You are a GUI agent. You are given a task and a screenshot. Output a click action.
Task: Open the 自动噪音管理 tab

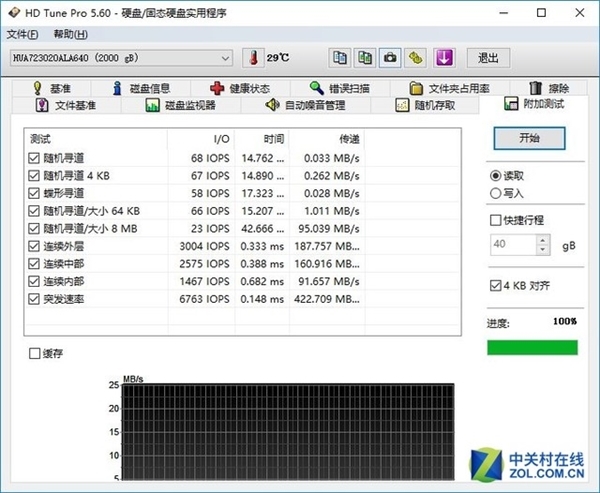(306, 105)
